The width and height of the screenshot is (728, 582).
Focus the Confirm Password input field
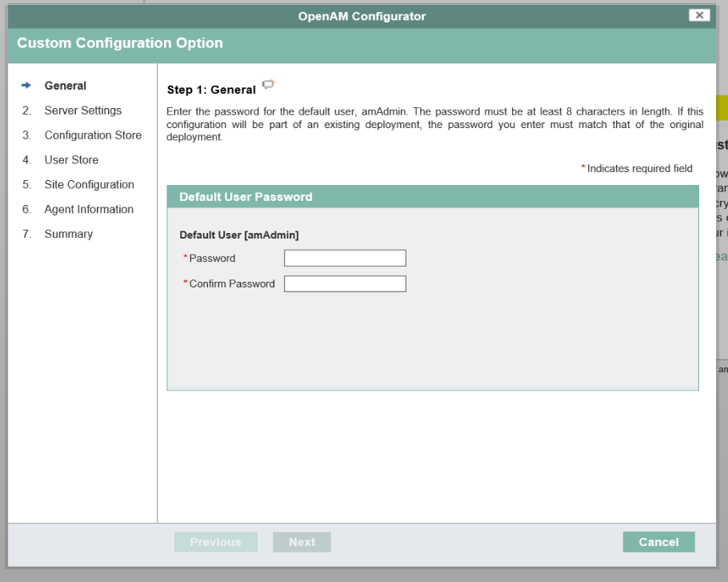point(345,284)
